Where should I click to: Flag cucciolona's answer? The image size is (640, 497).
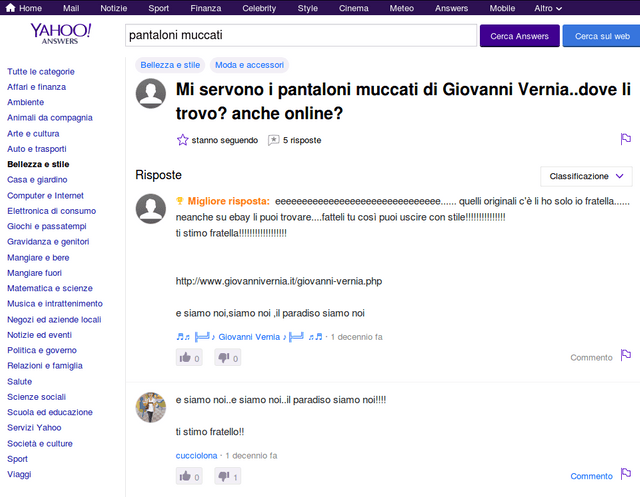(626, 474)
